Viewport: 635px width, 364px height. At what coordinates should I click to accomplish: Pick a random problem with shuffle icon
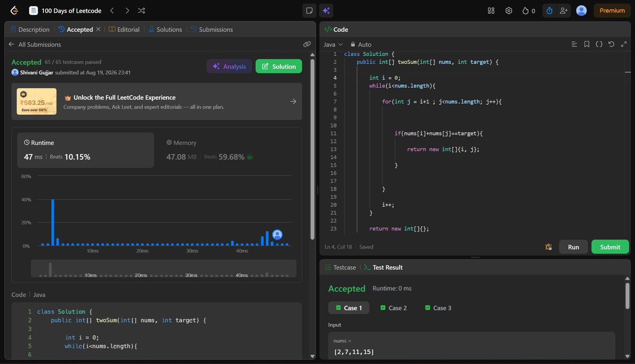[142, 11]
